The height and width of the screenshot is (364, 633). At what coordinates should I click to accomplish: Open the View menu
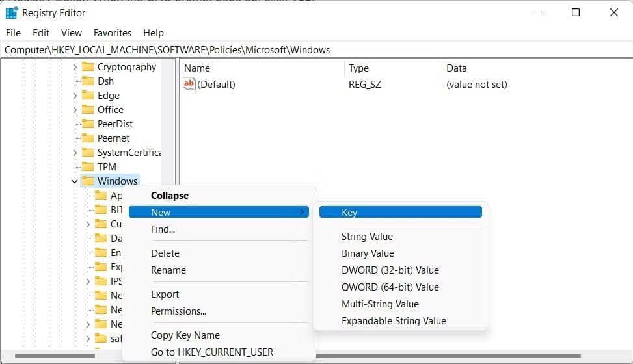72,32
